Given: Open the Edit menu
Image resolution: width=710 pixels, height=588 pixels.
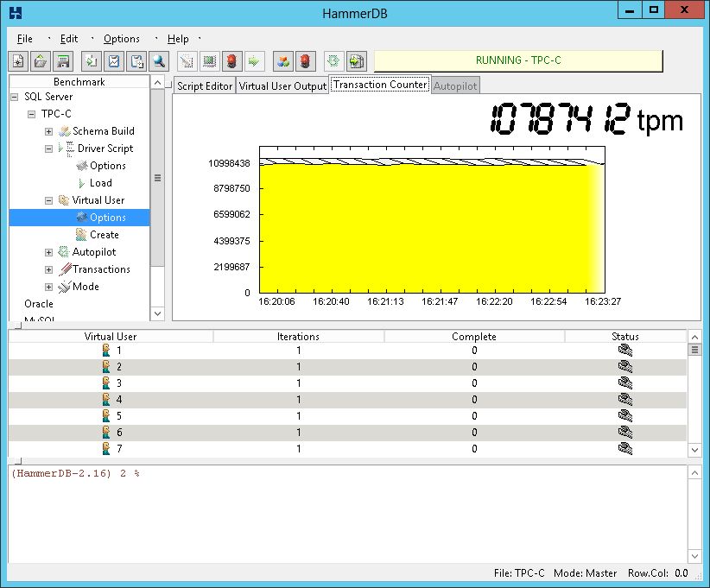Looking at the screenshot, I should pyautogui.click(x=69, y=39).
